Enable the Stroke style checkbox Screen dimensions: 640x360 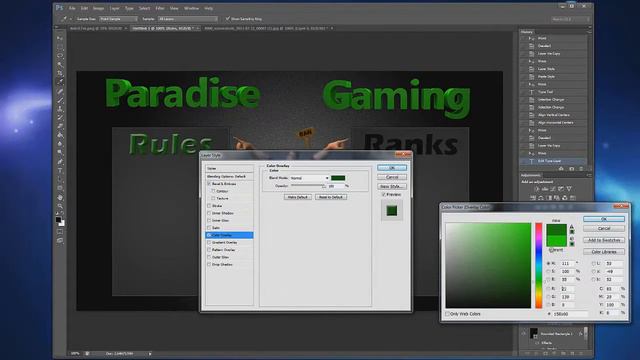[x=209, y=206]
